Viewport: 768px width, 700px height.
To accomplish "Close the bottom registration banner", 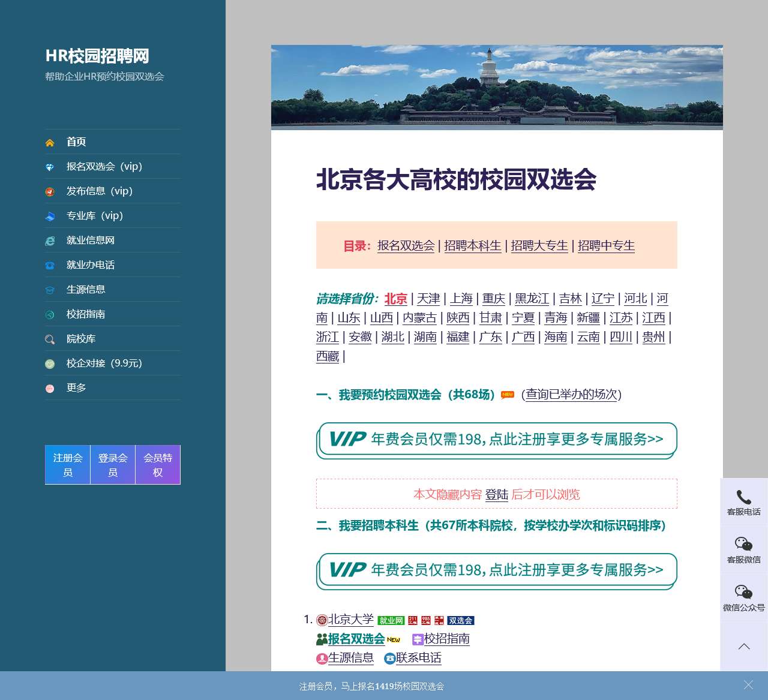I will [x=748, y=685].
